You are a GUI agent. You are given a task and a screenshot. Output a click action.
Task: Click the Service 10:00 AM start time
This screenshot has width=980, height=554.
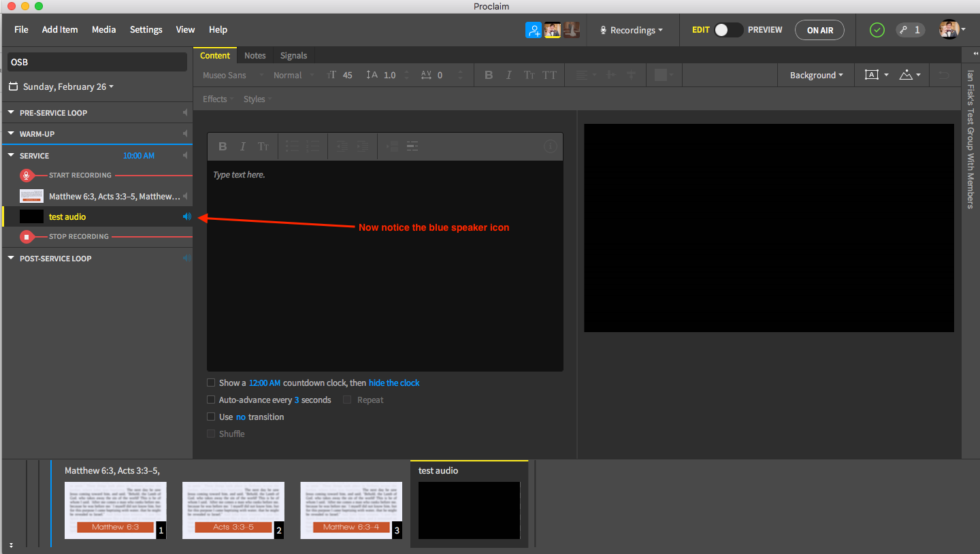pyautogui.click(x=139, y=156)
